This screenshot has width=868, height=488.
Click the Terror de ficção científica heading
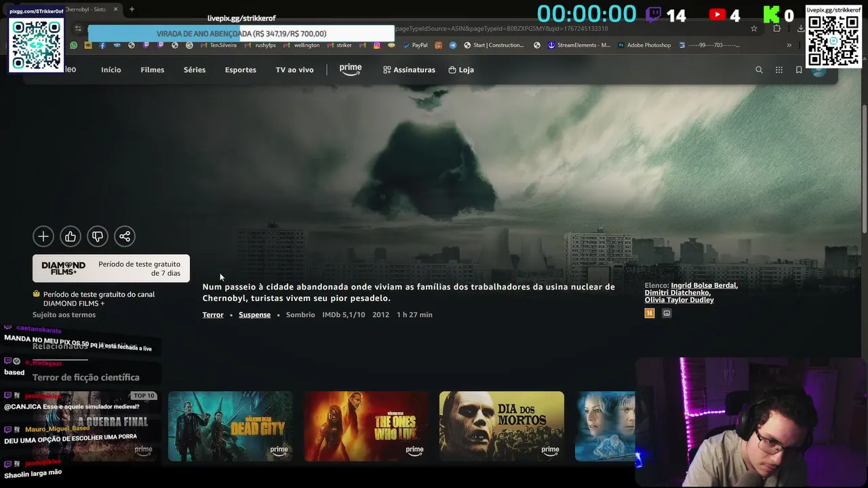(x=86, y=378)
